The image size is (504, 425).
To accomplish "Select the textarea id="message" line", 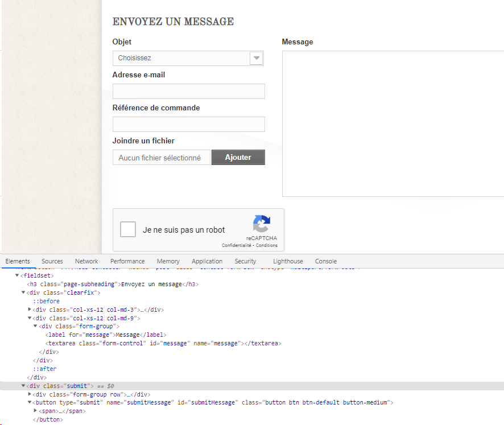I will pyautogui.click(x=163, y=343).
